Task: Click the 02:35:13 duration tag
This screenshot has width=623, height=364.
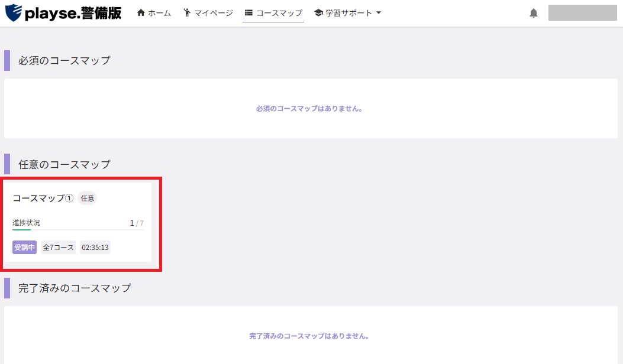Action: (x=95, y=248)
